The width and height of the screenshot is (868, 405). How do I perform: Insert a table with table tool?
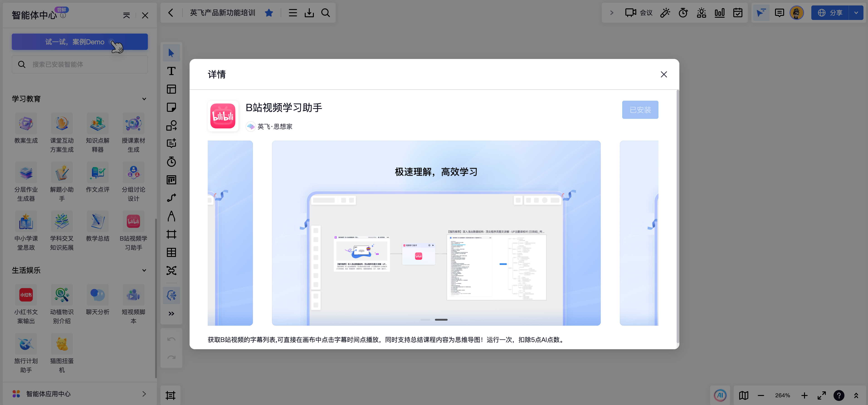(171, 252)
